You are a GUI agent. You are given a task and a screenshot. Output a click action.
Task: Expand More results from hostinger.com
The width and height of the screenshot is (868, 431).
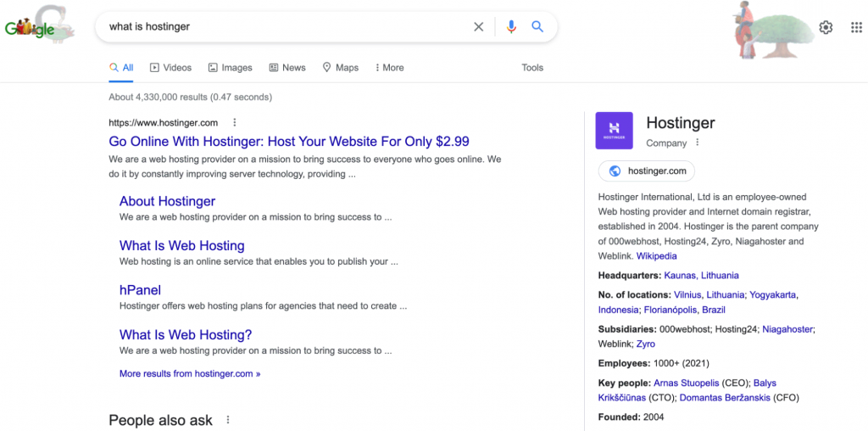[x=190, y=373]
